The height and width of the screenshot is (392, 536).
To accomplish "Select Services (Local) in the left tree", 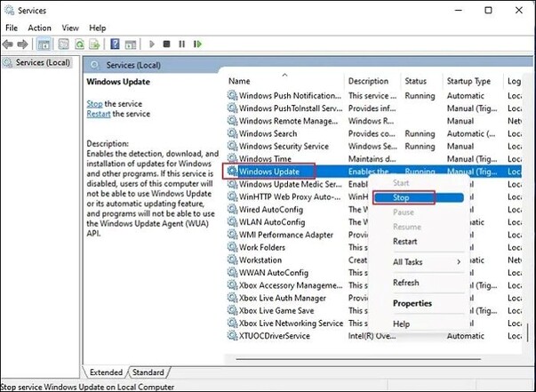I will pos(41,62).
